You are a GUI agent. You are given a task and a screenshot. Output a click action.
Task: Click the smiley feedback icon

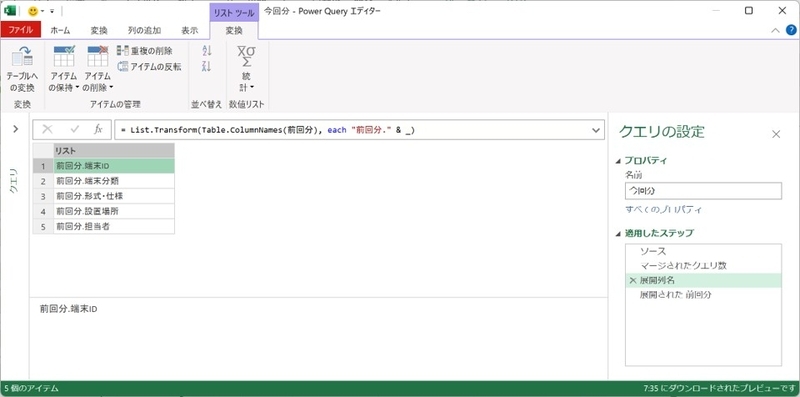(33, 11)
